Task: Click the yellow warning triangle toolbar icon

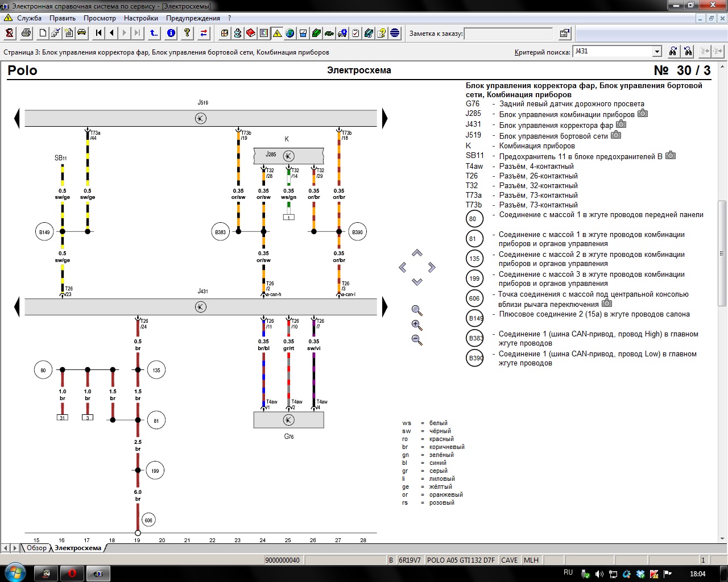Action: 277,33
